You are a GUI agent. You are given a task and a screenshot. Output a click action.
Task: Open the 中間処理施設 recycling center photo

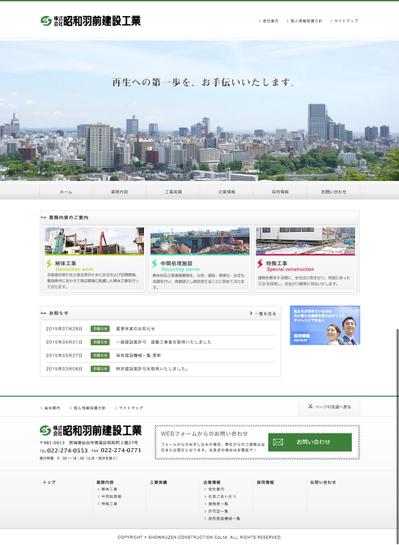click(x=200, y=241)
